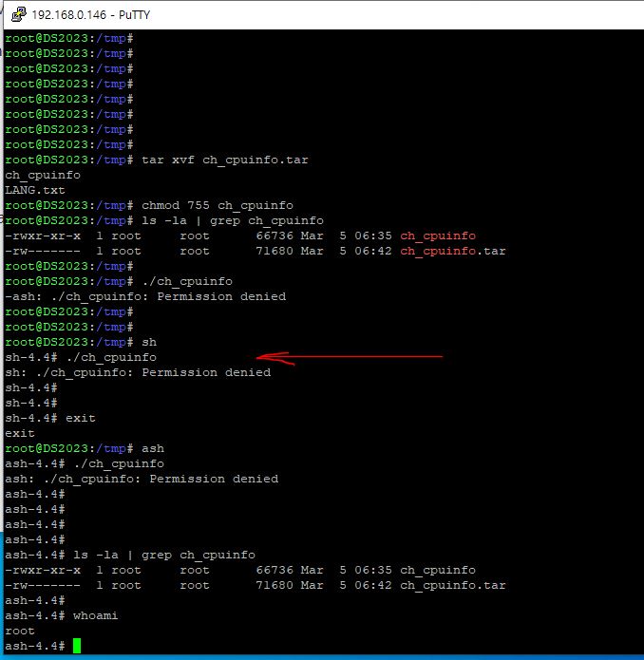This screenshot has width=644, height=660.
Task: Select 'root@DS2023:/tmp# sh' command line
Action: pos(81,342)
